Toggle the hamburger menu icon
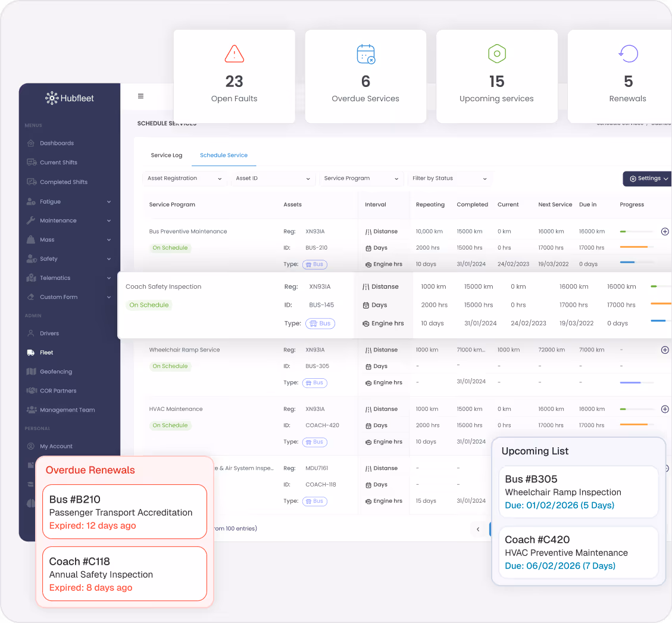 140,96
